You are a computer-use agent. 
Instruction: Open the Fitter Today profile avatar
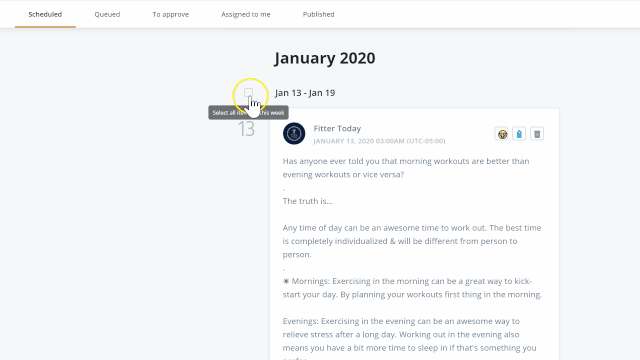tap(294, 133)
